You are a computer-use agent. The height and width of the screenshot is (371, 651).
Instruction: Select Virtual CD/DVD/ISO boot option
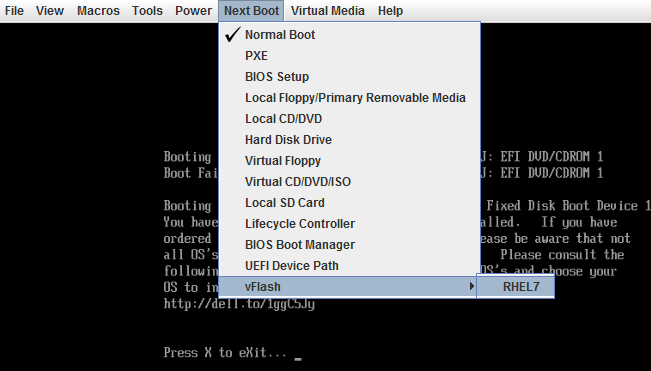click(349, 182)
